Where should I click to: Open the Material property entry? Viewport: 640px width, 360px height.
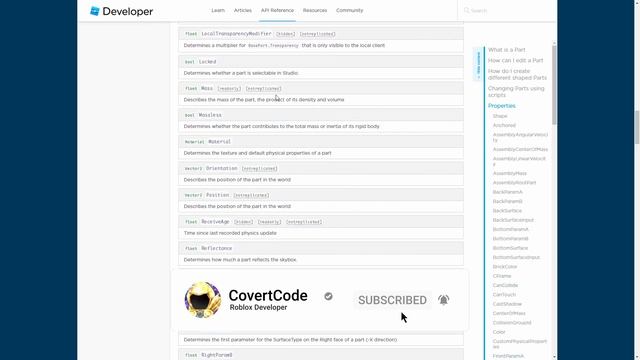(x=219, y=142)
